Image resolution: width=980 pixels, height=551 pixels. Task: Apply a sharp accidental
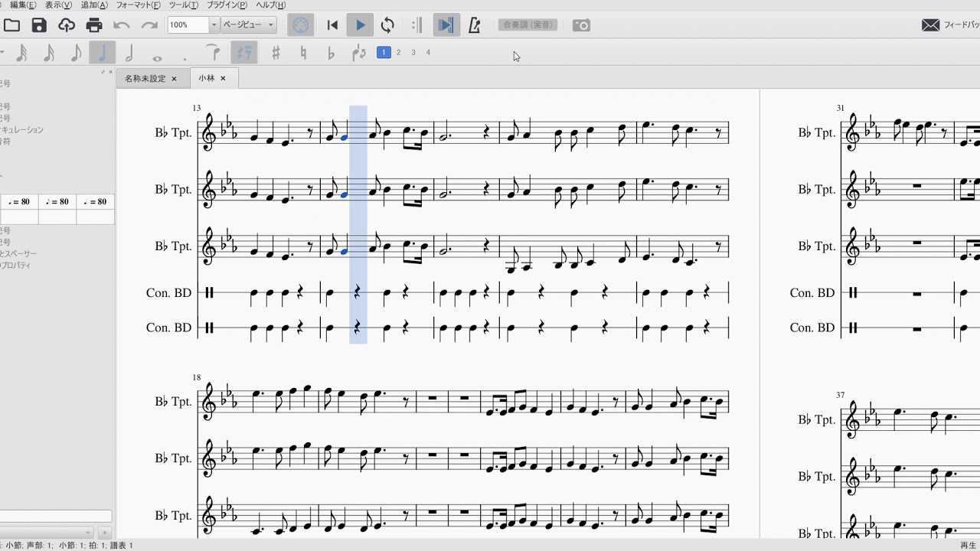(x=276, y=53)
